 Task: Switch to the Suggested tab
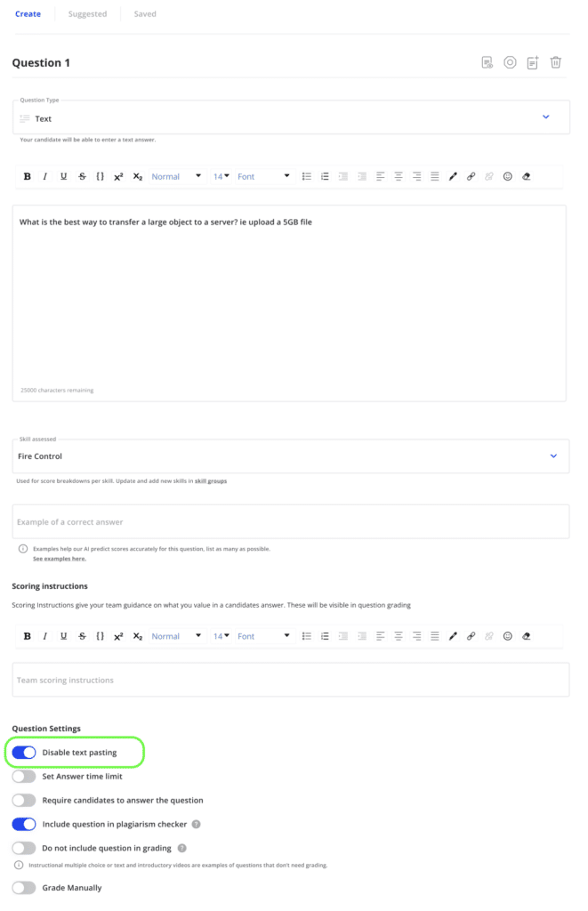point(87,14)
